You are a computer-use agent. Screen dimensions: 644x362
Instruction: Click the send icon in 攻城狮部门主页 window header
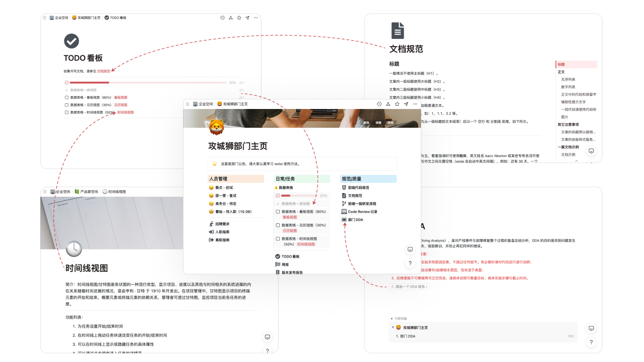(406, 104)
